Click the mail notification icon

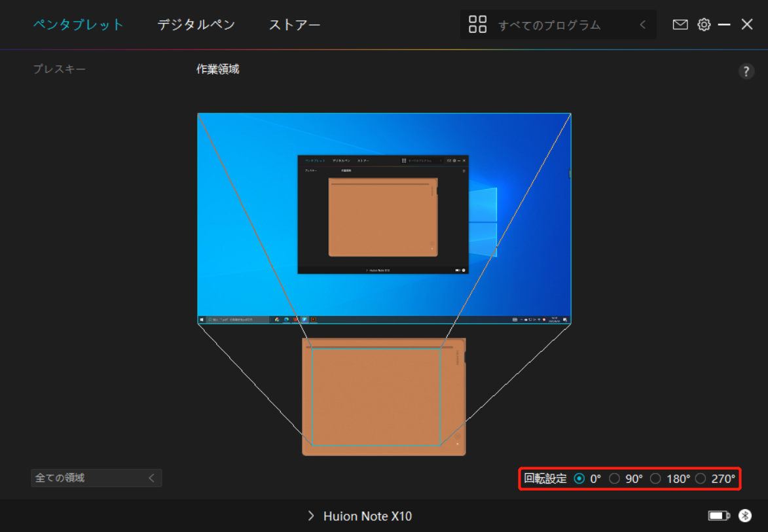click(x=680, y=24)
